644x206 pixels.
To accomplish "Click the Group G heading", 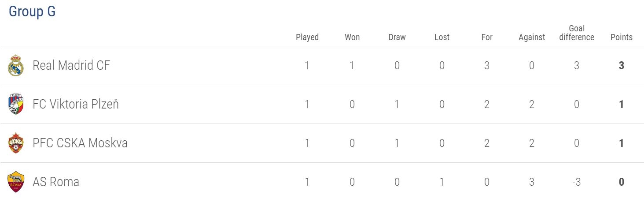I will coord(32,12).
